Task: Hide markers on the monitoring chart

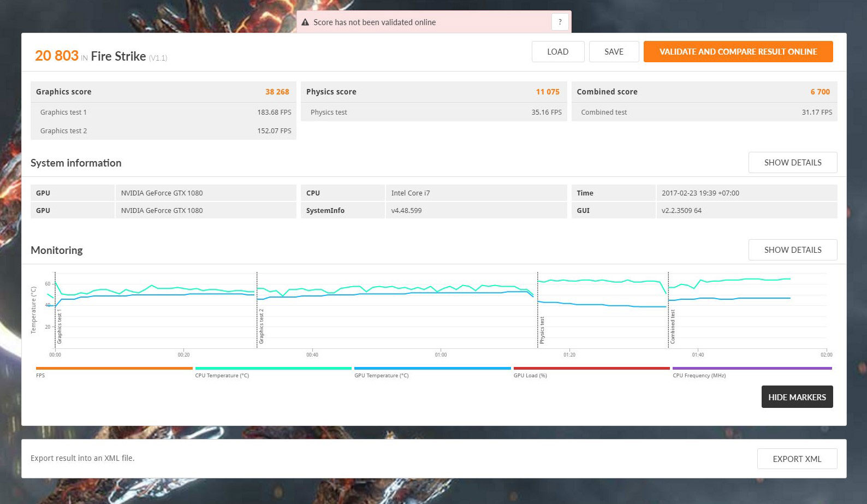Action: [x=797, y=398]
